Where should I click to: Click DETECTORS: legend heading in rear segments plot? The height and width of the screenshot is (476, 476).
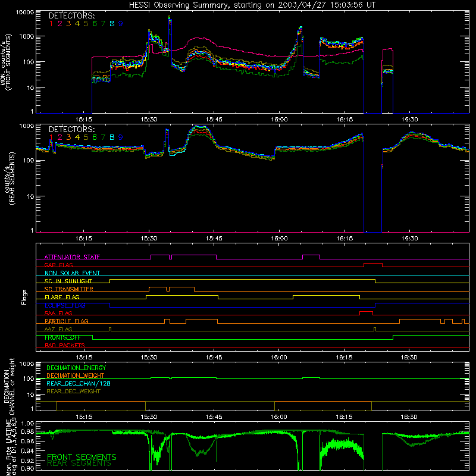[72, 130]
